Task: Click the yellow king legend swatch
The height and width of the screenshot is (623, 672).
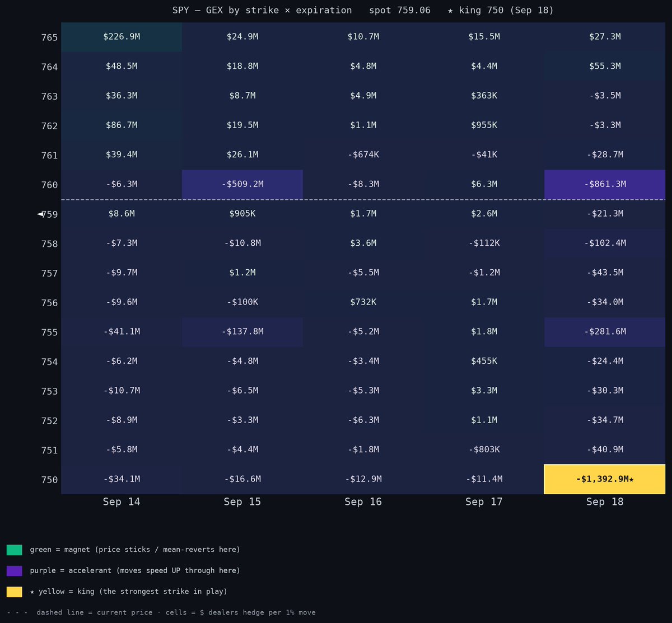Action: pyautogui.click(x=15, y=592)
